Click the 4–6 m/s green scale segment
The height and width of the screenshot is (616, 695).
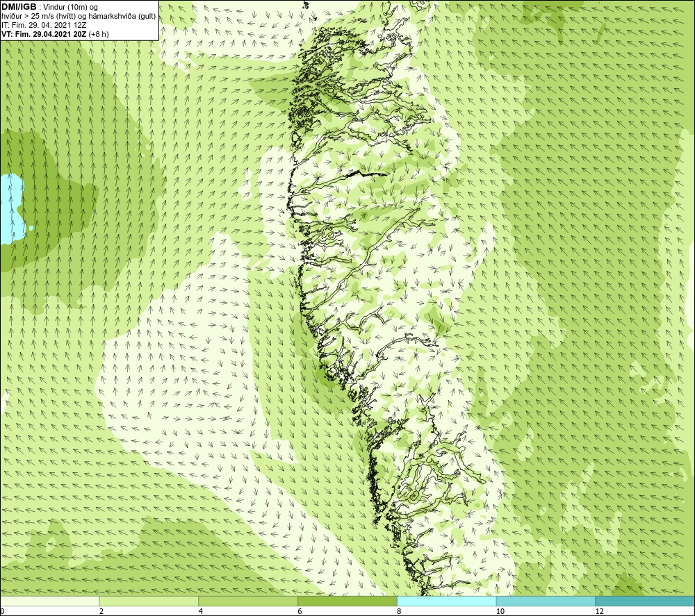pyautogui.click(x=248, y=601)
